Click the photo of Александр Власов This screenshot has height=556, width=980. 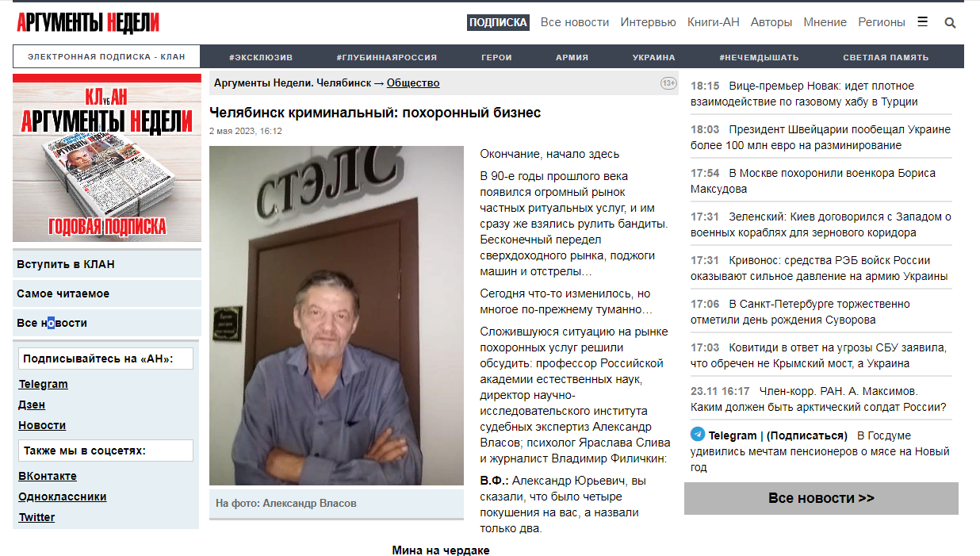(x=336, y=316)
